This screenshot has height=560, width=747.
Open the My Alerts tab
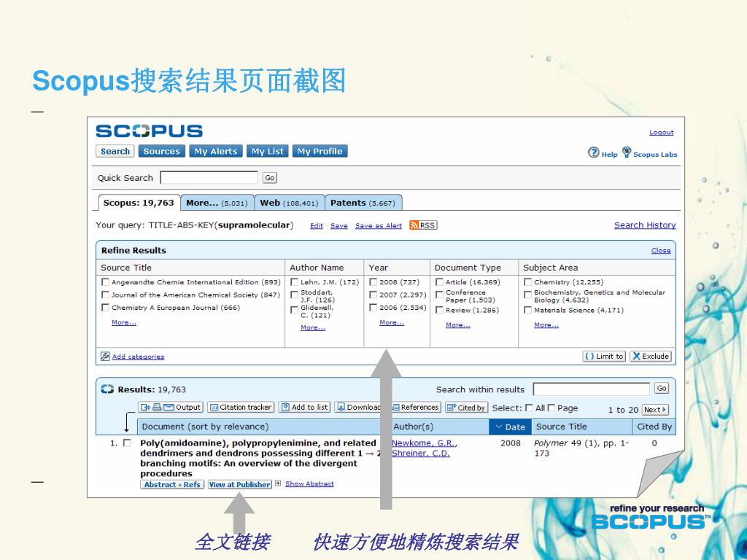point(216,152)
